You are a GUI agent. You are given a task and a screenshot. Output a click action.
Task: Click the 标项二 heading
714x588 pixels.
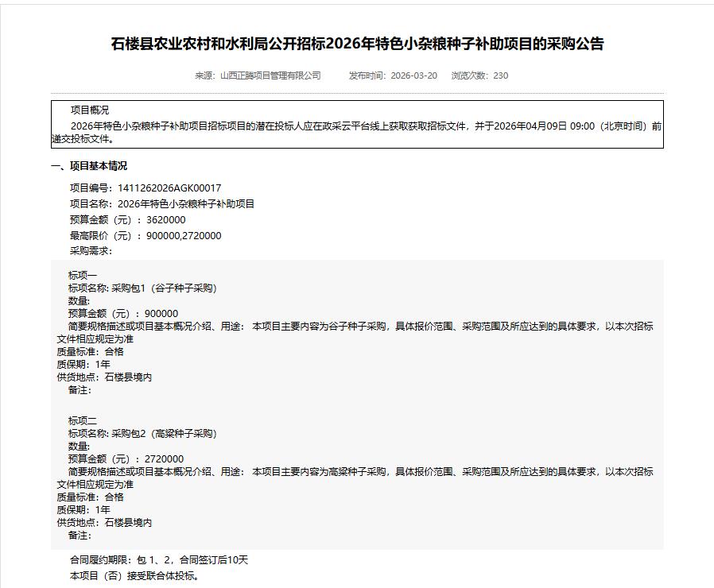83,421
